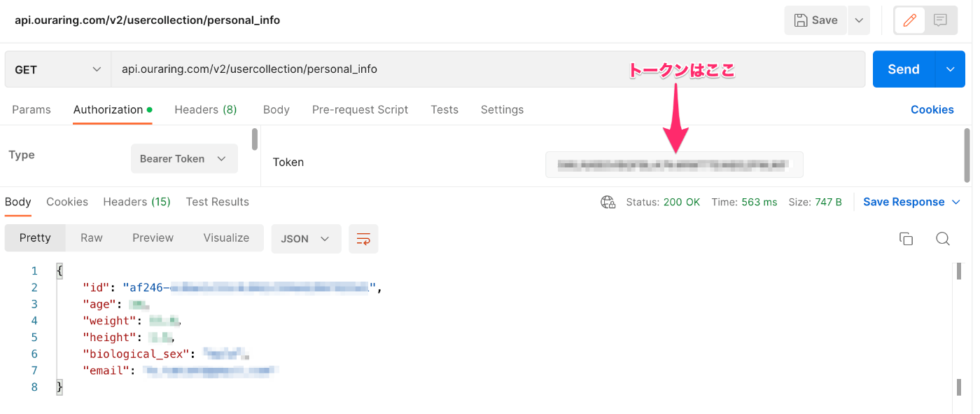Screen dimensions: 980x414
Task: Click the "email" key in response
Action: [x=106, y=371]
